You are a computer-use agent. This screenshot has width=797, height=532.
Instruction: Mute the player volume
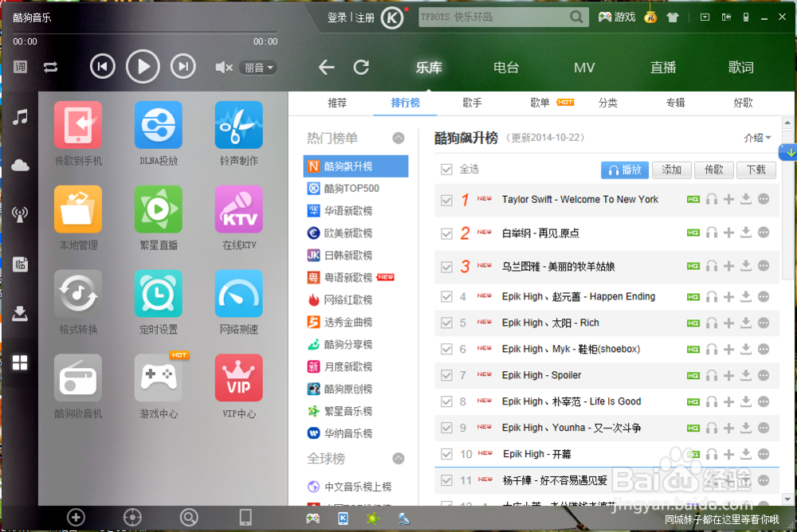pos(224,67)
